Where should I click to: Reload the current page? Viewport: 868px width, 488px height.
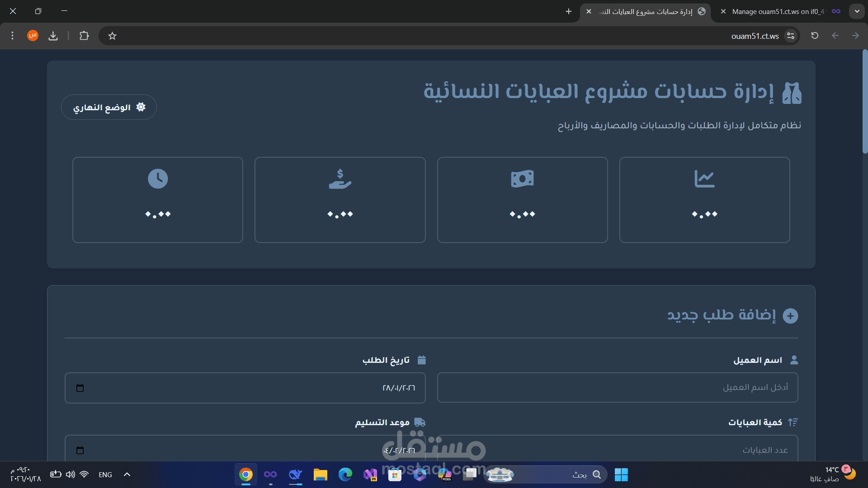point(815,36)
